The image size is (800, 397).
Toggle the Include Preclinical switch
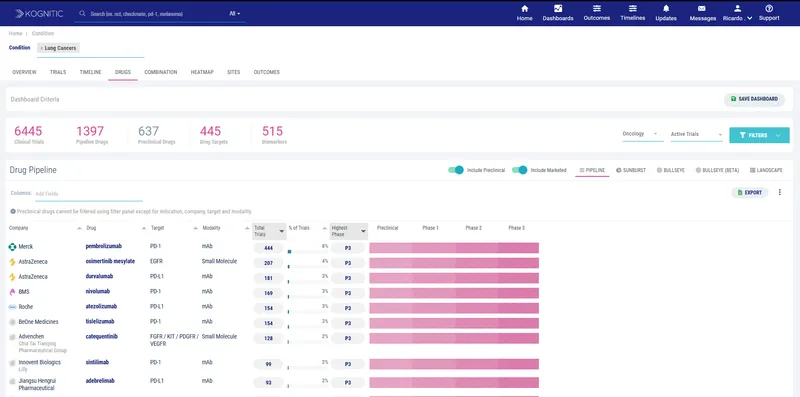(x=456, y=170)
